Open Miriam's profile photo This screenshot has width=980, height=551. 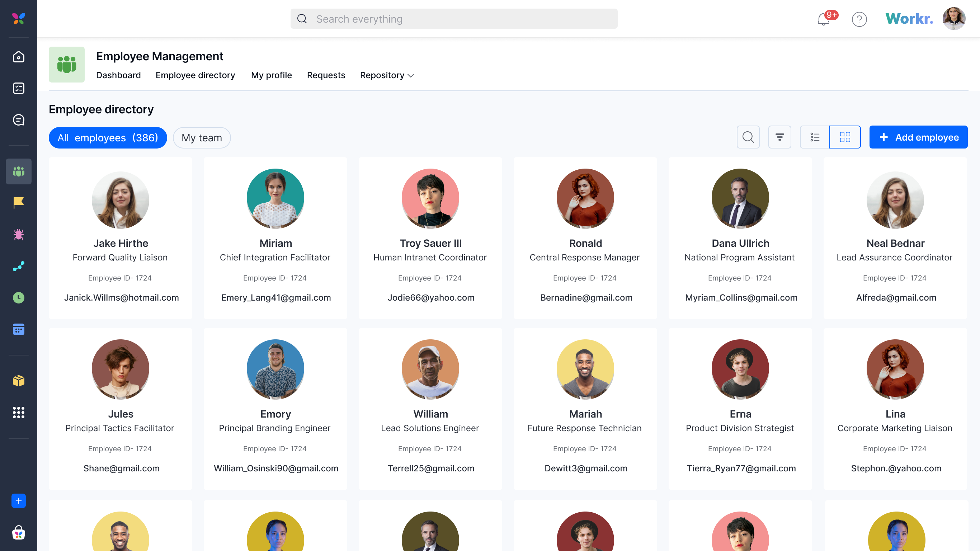[x=275, y=198]
